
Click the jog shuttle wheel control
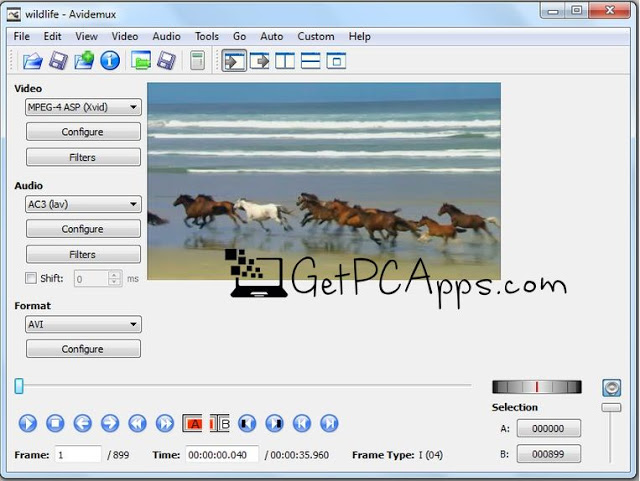(537, 387)
